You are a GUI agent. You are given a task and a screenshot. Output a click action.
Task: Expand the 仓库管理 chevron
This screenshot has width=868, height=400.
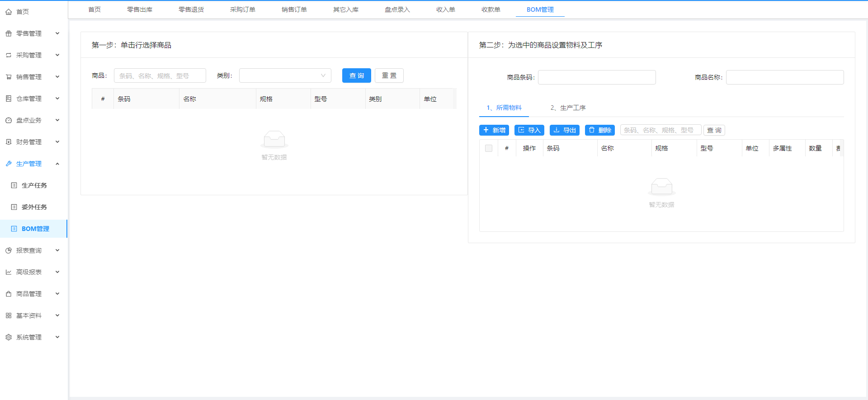coord(57,98)
